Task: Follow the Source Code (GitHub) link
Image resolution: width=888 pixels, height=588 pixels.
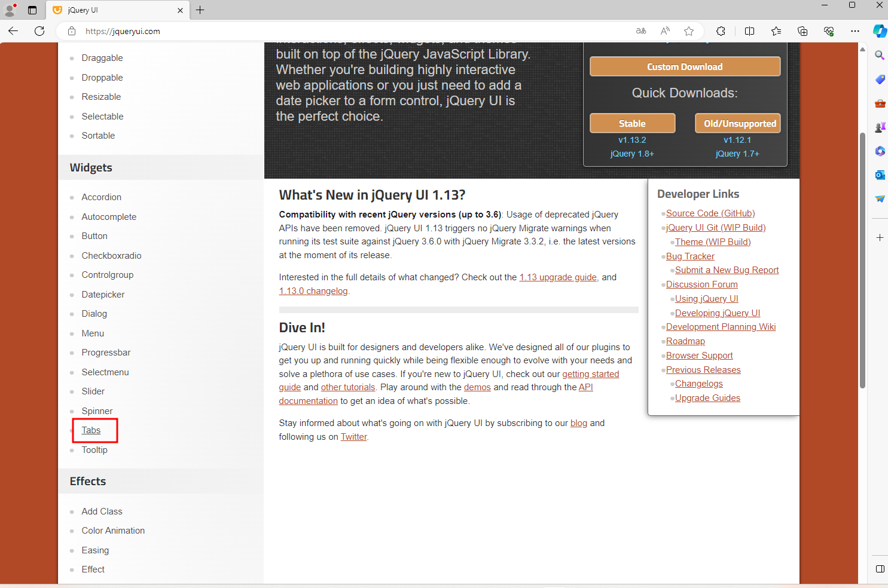Action: [710, 213]
